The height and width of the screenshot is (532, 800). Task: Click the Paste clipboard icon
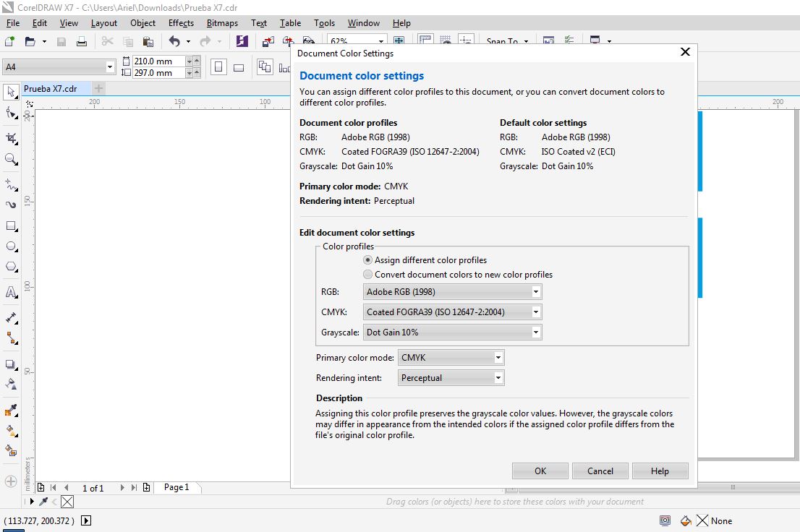click(x=148, y=41)
